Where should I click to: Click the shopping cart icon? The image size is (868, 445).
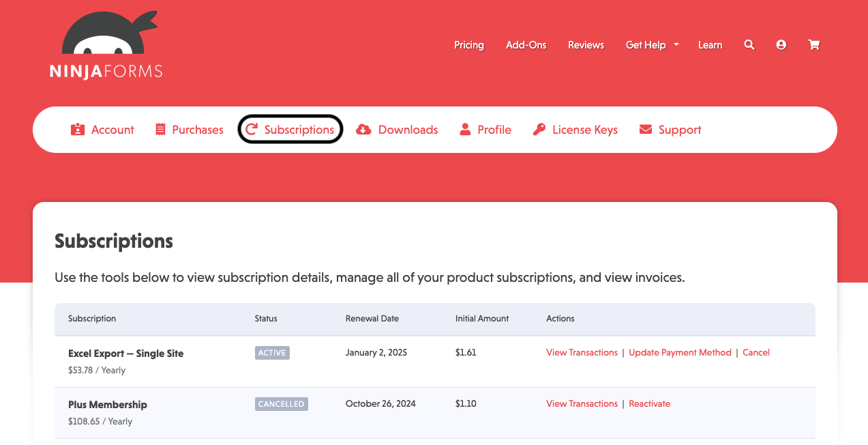point(813,44)
